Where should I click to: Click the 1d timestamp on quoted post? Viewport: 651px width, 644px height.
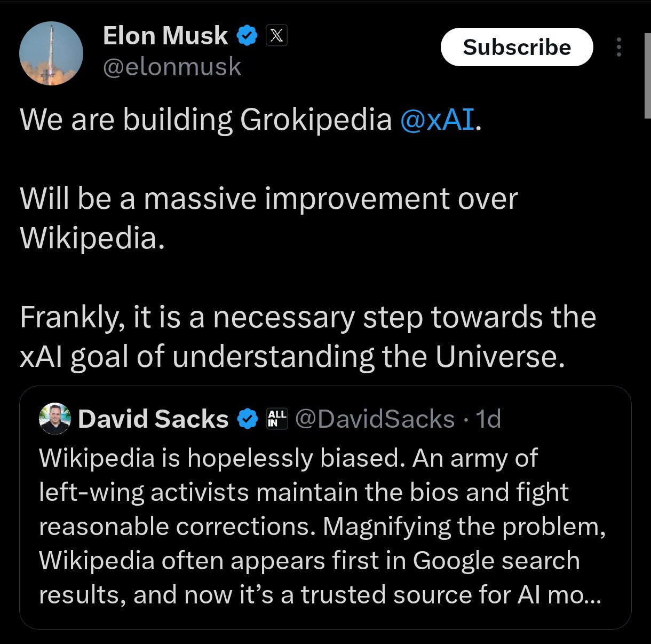tap(489, 419)
